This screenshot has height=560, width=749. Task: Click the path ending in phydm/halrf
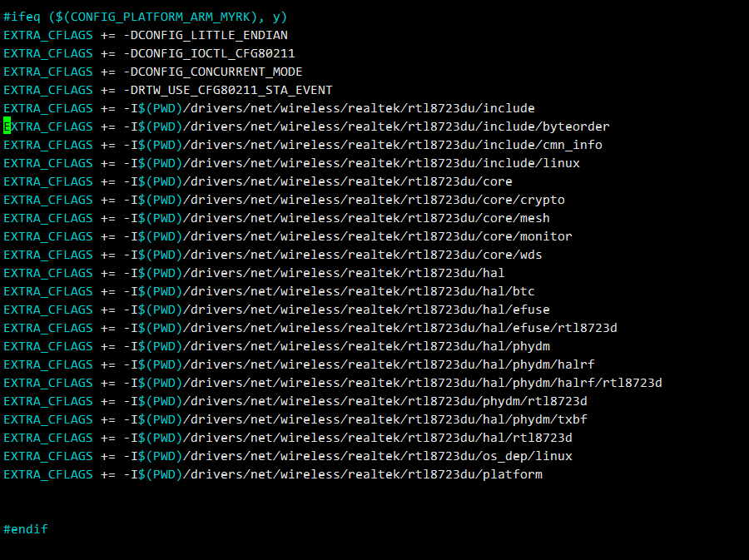tap(359, 364)
